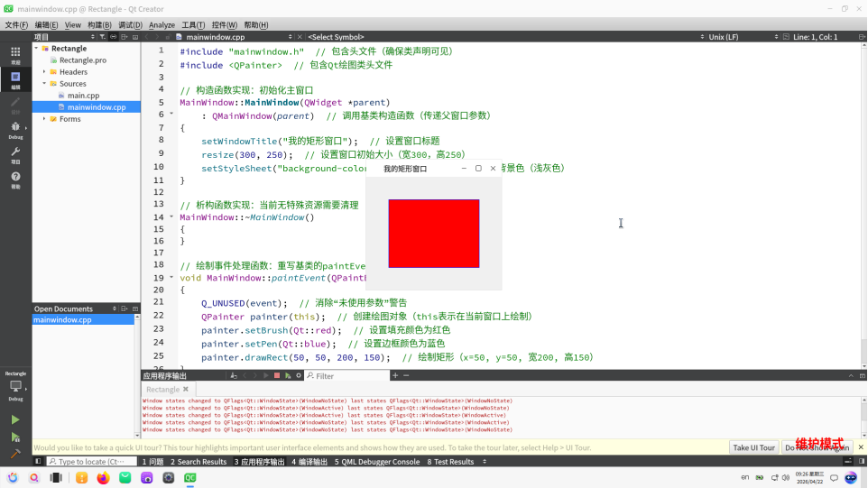Open the Unix (LF) line ending dropdown
The width and height of the screenshot is (868, 488).
click(743, 37)
